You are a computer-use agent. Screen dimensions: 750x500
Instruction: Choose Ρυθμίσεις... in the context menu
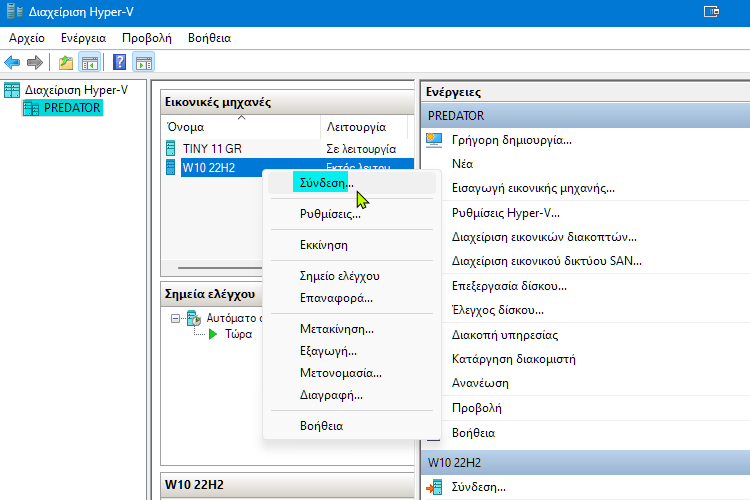pos(352,214)
